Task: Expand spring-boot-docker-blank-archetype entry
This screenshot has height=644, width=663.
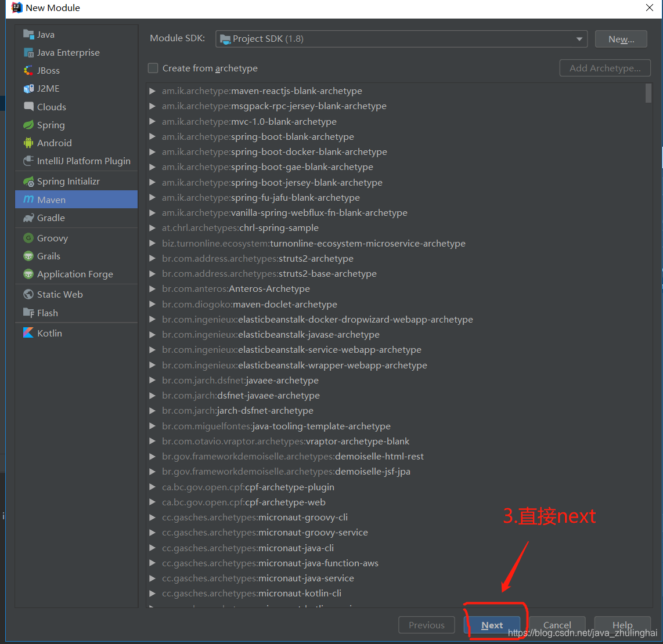Action: click(152, 151)
